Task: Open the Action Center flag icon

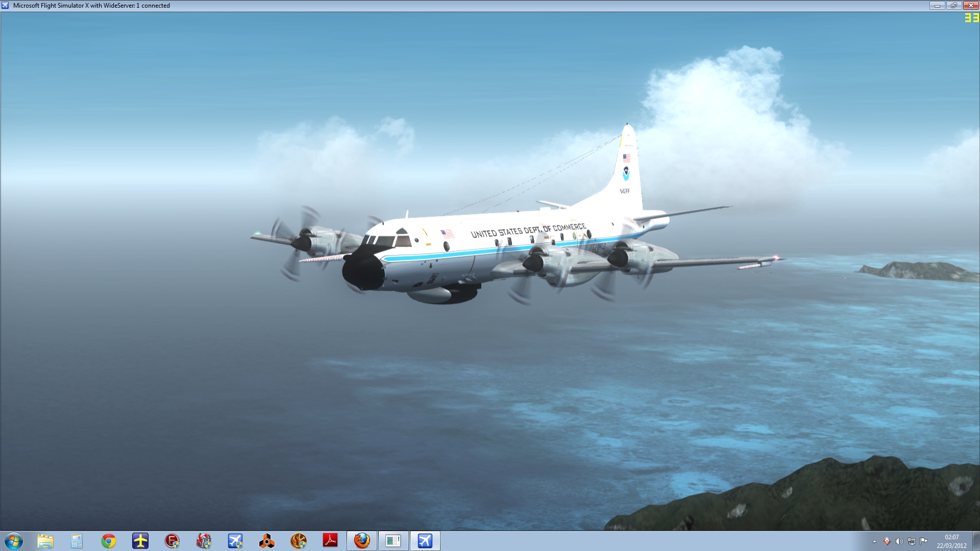Action: click(924, 541)
